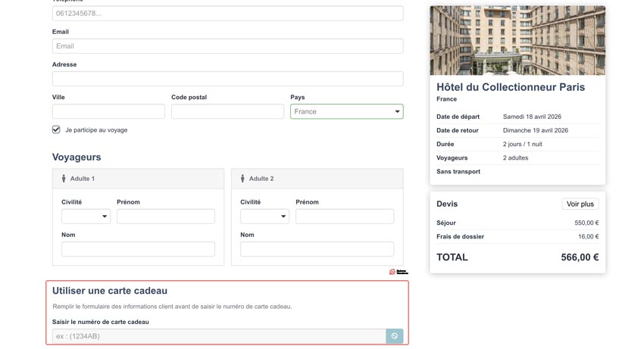Screen dimensions: 644x349
Task: Click into the Téléphone number field
Action: [227, 14]
